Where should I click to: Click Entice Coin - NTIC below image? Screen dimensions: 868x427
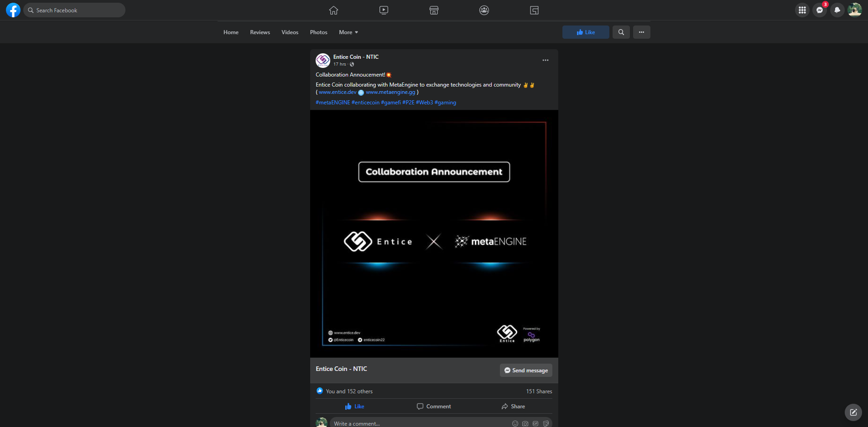[341, 369]
